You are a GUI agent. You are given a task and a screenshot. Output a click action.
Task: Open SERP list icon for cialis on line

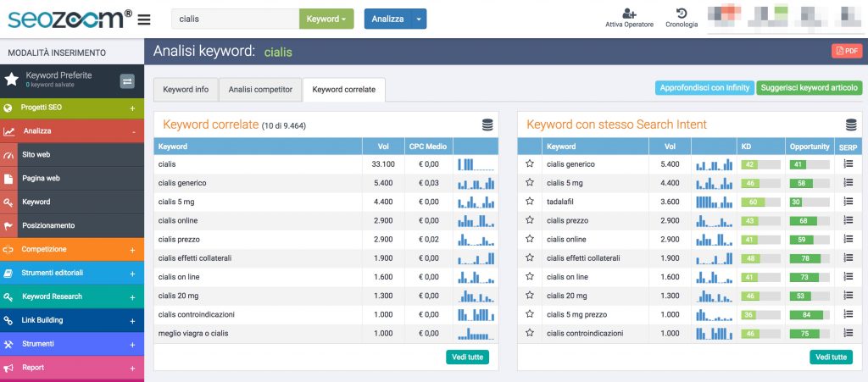tap(848, 276)
